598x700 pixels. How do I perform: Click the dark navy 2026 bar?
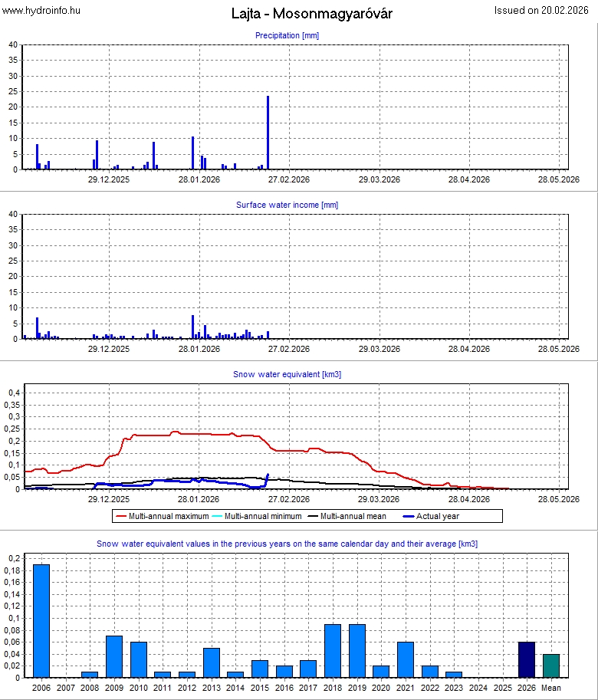click(527, 659)
